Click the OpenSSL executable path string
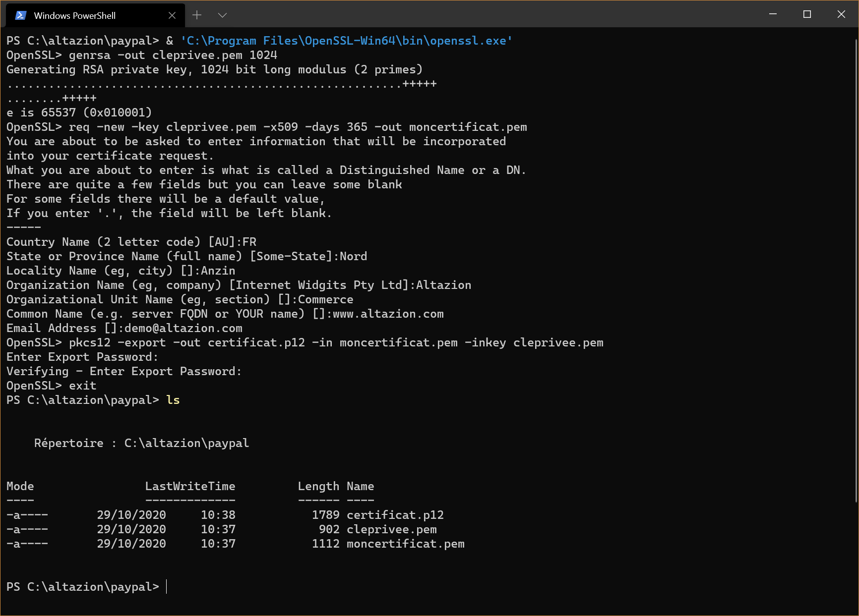The width and height of the screenshot is (859, 616). coord(347,41)
